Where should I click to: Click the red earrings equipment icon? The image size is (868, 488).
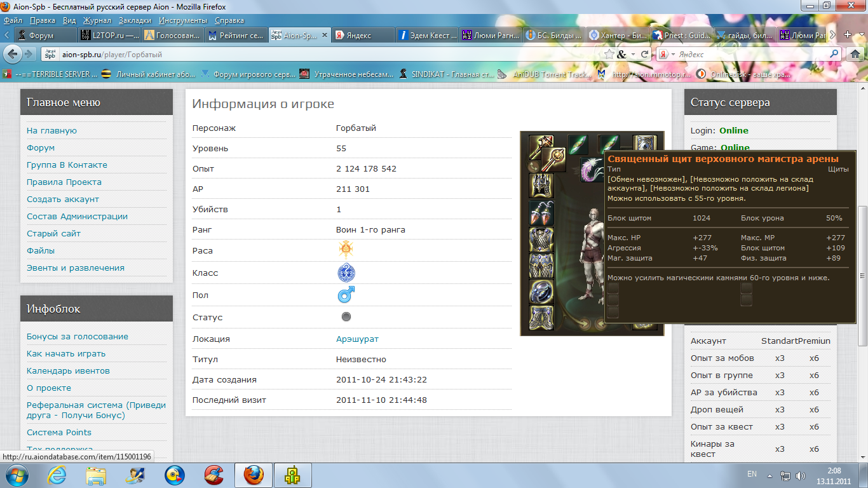coord(541,213)
